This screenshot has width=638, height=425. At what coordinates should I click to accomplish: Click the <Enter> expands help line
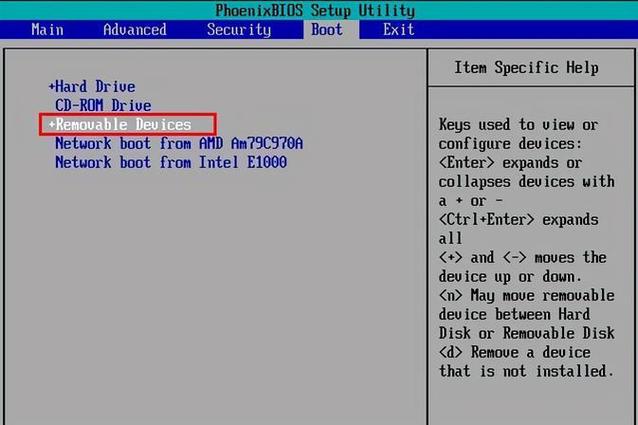pyautogui.click(x=510, y=162)
